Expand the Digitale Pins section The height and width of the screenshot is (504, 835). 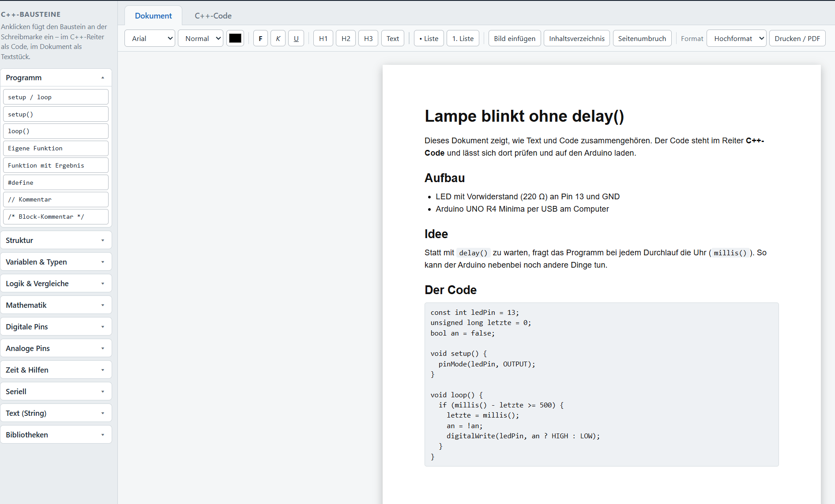click(56, 327)
